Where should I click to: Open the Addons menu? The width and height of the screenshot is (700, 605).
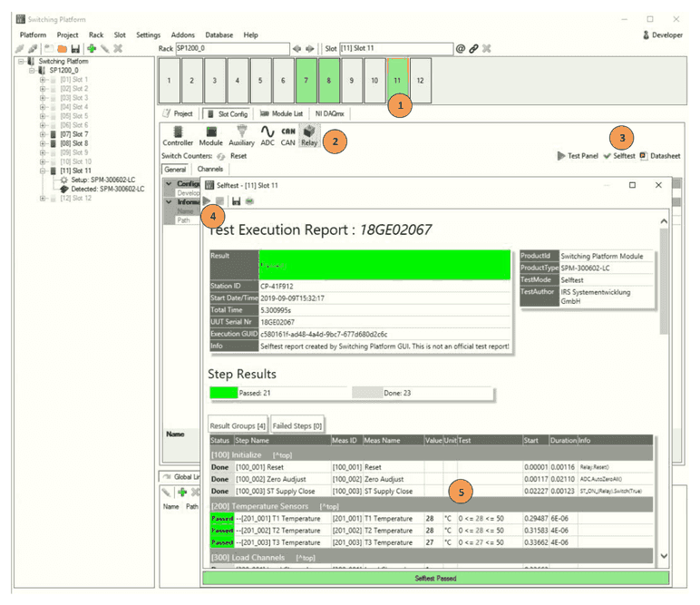coord(183,34)
